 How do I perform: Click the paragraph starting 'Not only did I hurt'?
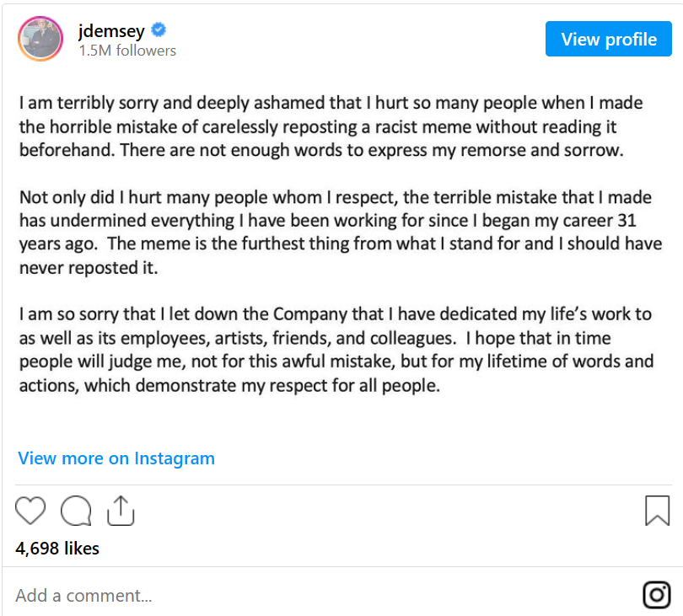(341, 233)
